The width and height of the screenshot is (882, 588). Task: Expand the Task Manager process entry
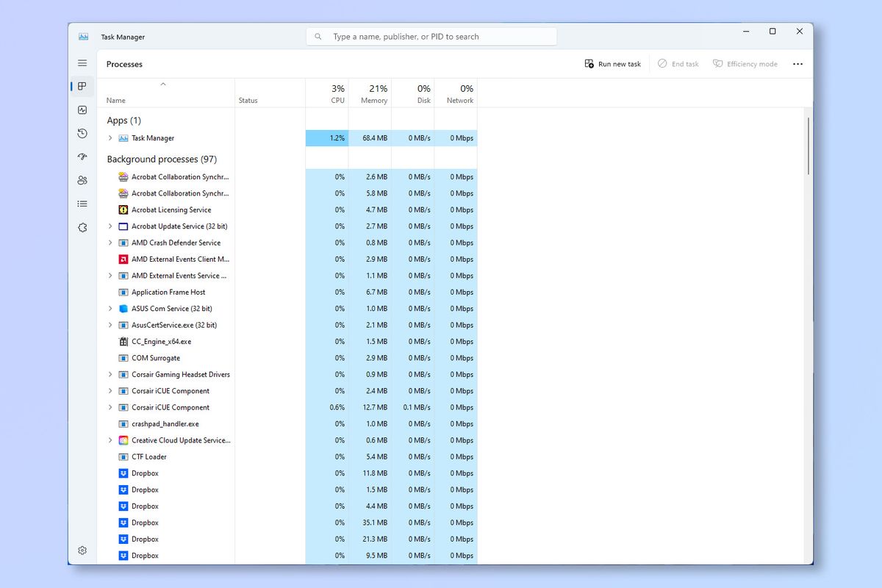[110, 137]
